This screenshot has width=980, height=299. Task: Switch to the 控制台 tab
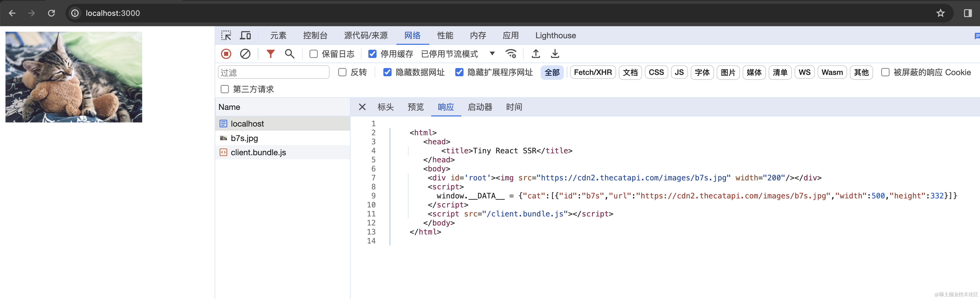point(315,35)
